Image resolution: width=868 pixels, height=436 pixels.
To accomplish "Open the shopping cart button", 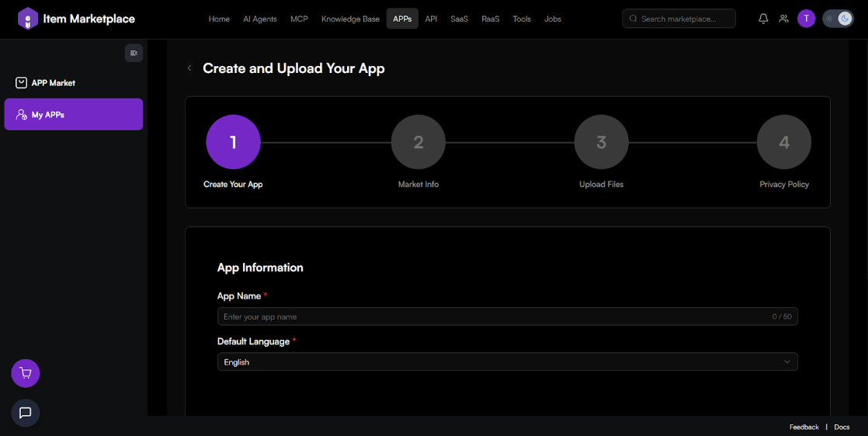I will coord(26,373).
